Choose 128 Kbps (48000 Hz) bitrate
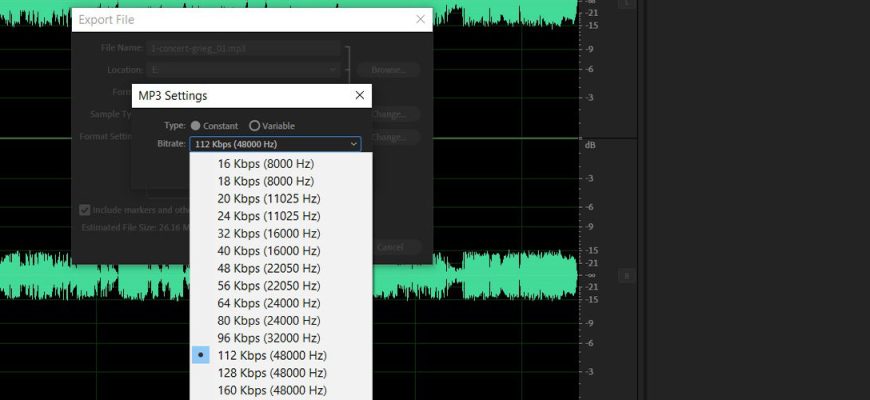870x400 pixels. tap(271, 372)
